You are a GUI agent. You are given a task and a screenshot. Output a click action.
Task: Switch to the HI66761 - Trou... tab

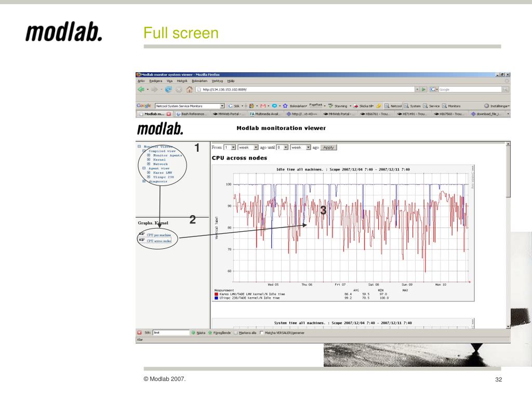pyautogui.click(x=376, y=114)
